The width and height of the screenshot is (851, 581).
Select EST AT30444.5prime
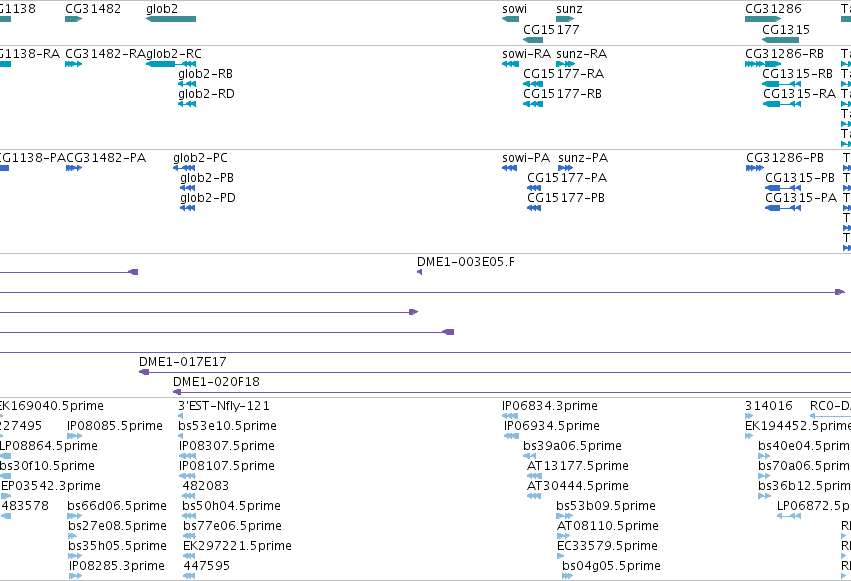[x=534, y=496]
